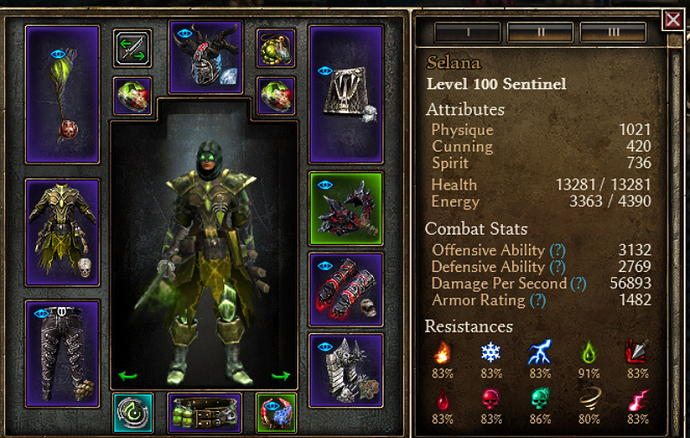Open Offensive Ability help question mark
This screenshot has height=438, width=690.
[558, 250]
